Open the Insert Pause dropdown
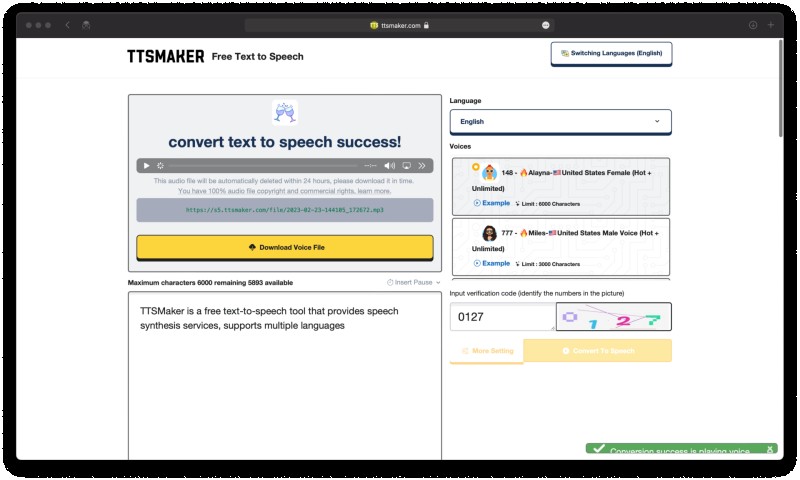The image size is (800, 480). [413, 283]
